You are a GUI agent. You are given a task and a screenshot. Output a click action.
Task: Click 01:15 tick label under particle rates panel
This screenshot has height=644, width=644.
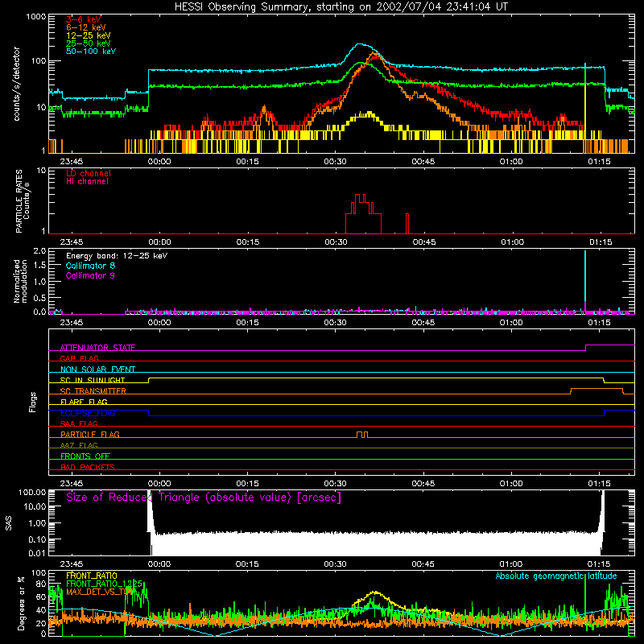click(x=601, y=242)
